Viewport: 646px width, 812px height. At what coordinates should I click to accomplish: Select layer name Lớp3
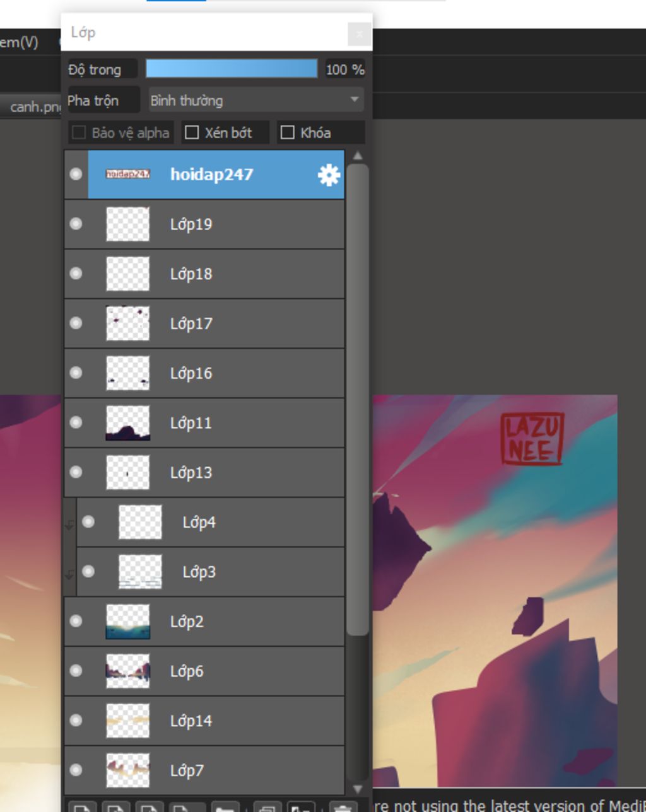tap(199, 572)
